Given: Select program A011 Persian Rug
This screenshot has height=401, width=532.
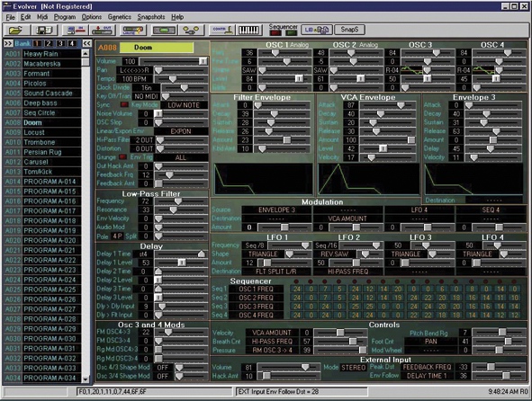Looking at the screenshot, I should (42, 152).
